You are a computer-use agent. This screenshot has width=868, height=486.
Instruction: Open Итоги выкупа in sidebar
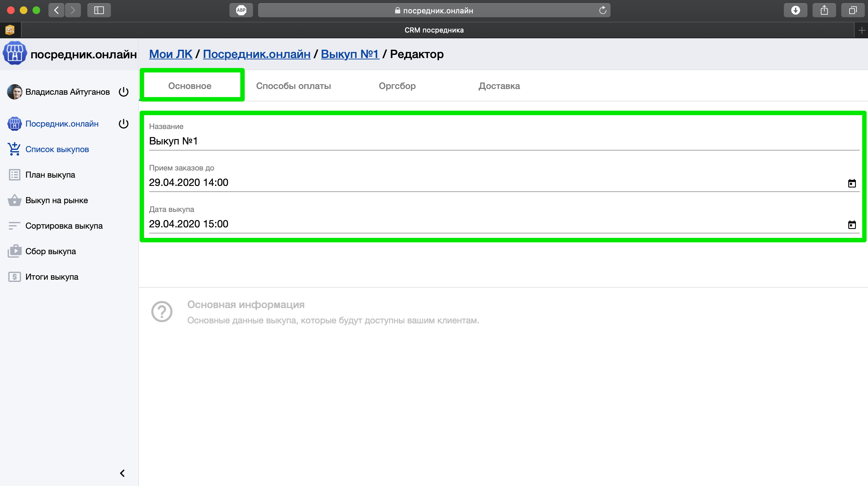click(x=52, y=277)
